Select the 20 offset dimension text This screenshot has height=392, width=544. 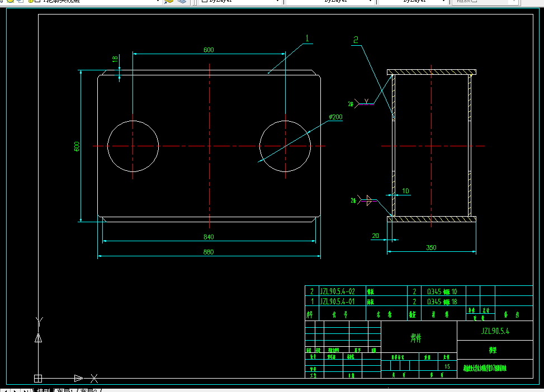[375, 236]
